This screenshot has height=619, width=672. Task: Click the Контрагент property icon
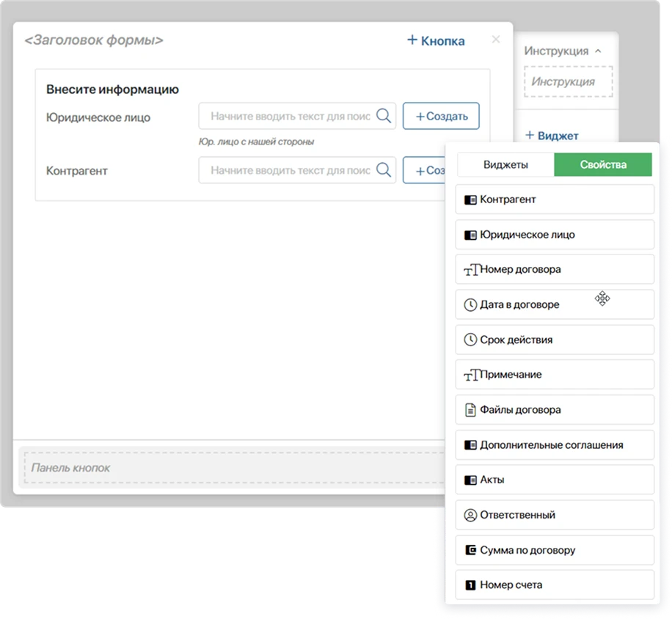(470, 199)
